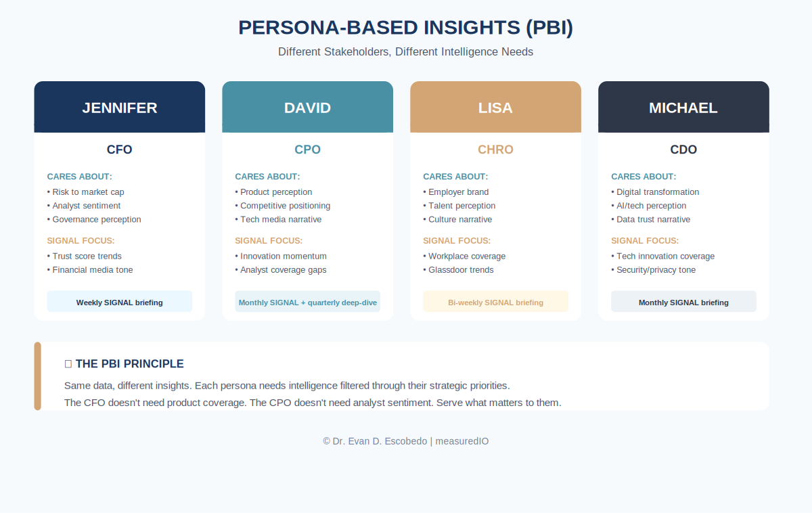Click Monthly SIGNAL + quarterly deep-dive badge
Viewport: 812px width, 513px height.
click(x=308, y=302)
